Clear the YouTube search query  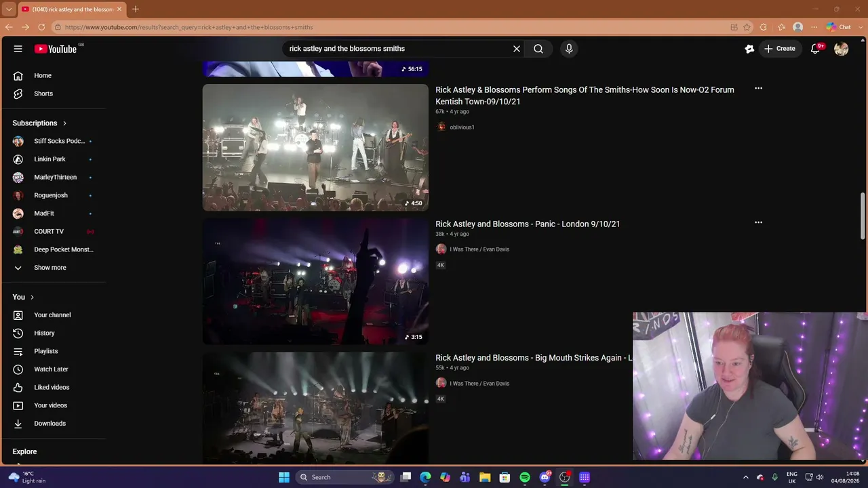tap(517, 49)
